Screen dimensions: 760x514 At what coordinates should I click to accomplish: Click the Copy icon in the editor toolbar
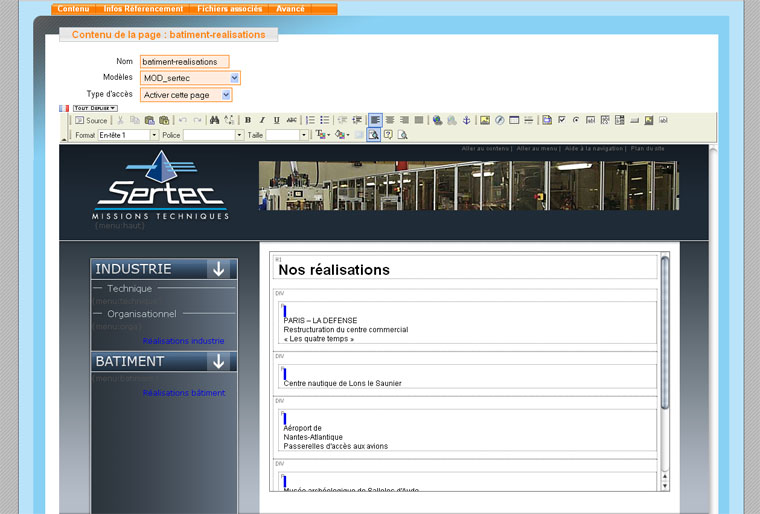pos(135,120)
